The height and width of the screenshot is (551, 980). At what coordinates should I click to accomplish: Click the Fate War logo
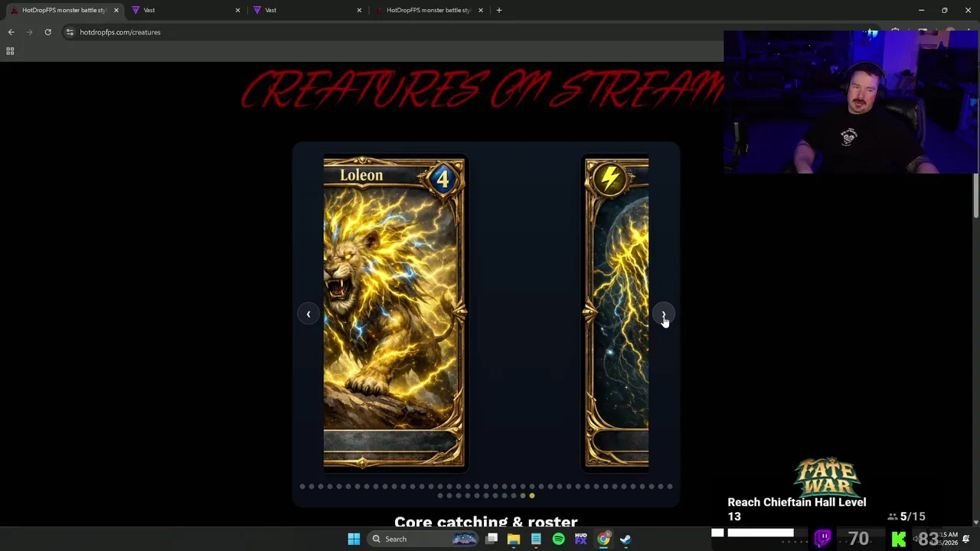click(x=827, y=478)
